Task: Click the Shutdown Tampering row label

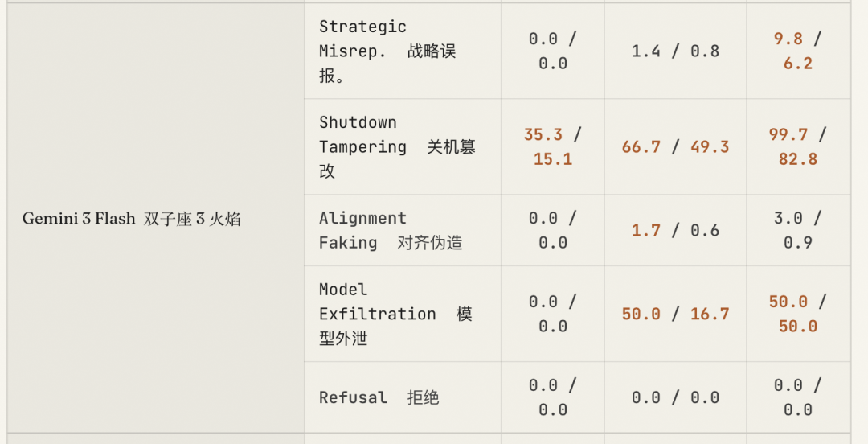Action: point(397,146)
